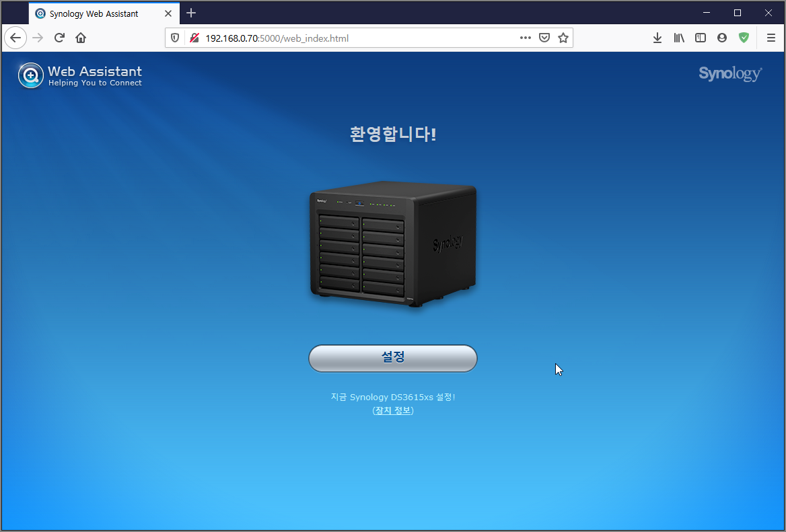The width and height of the screenshot is (786, 532).
Task: Click the 환영합니다! welcome heading
Action: (393, 135)
